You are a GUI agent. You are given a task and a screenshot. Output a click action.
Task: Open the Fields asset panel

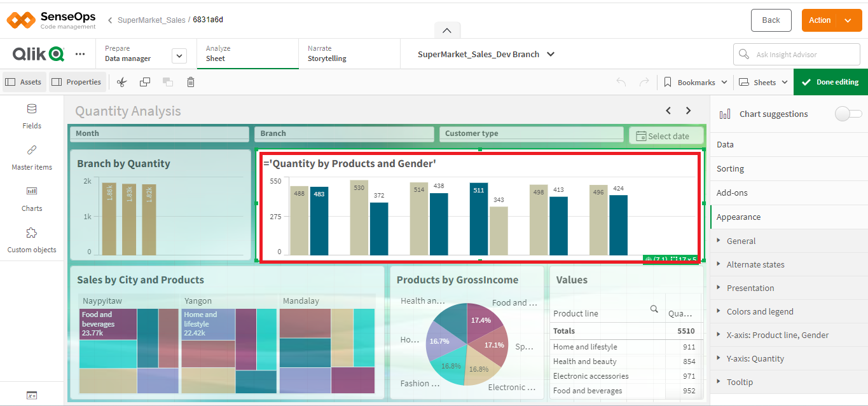click(32, 116)
